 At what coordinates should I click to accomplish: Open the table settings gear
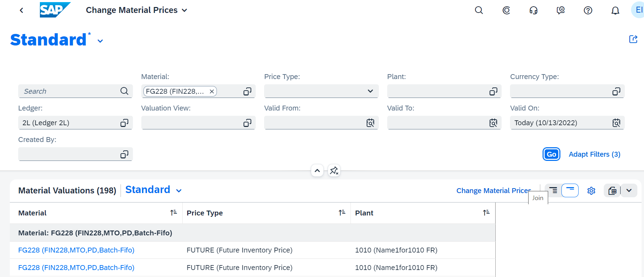tap(591, 191)
